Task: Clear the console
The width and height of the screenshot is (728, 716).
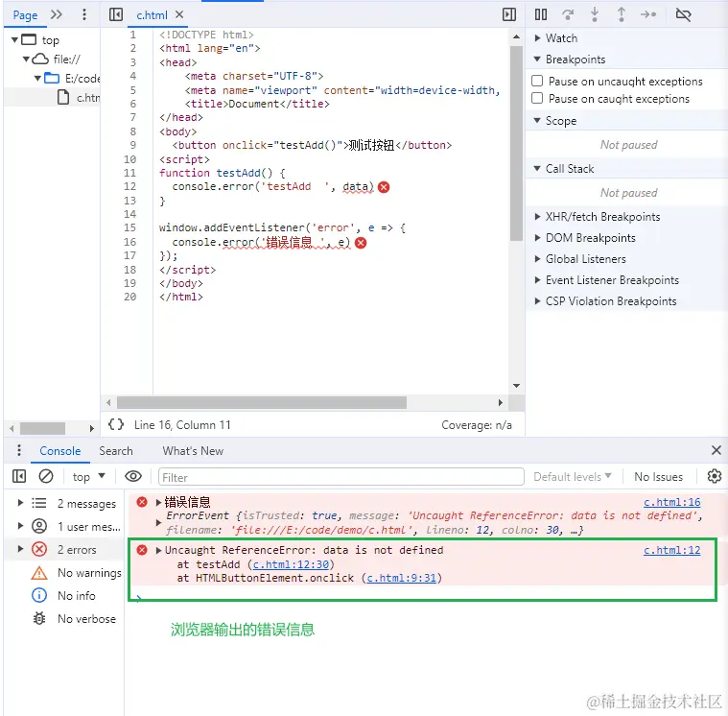Action: [x=46, y=476]
